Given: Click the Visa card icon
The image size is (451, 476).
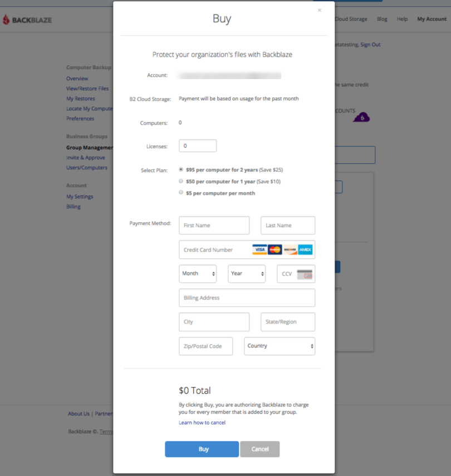Looking at the screenshot, I should pos(259,249).
